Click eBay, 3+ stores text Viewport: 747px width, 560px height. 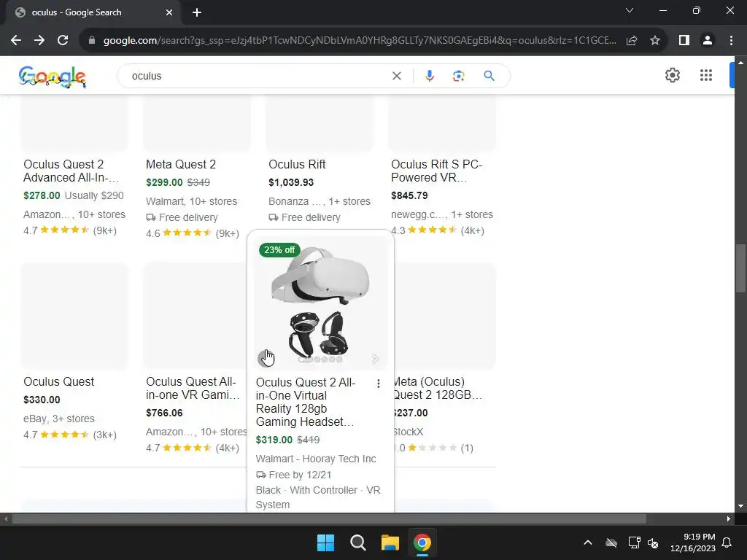tap(58, 419)
